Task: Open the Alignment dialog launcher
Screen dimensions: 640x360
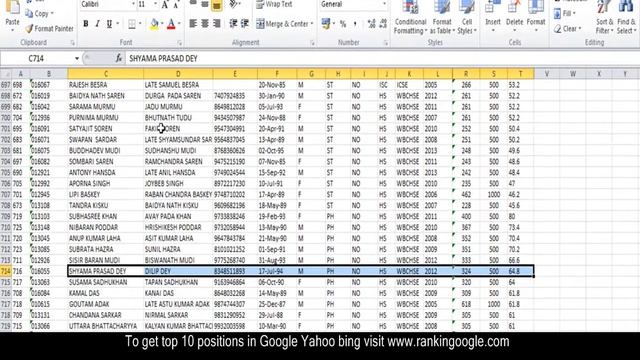Action: [x=312, y=42]
